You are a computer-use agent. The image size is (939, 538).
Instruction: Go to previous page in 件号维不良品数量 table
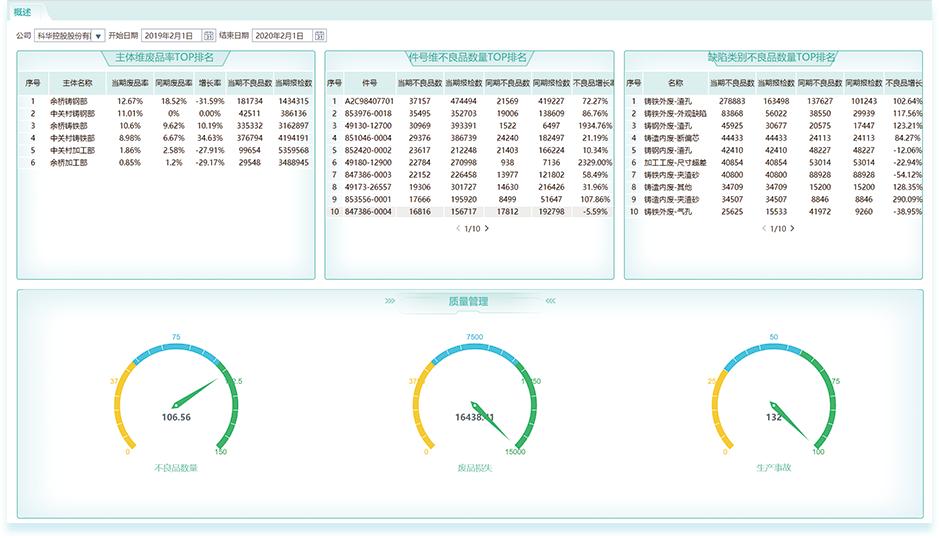tap(457, 229)
